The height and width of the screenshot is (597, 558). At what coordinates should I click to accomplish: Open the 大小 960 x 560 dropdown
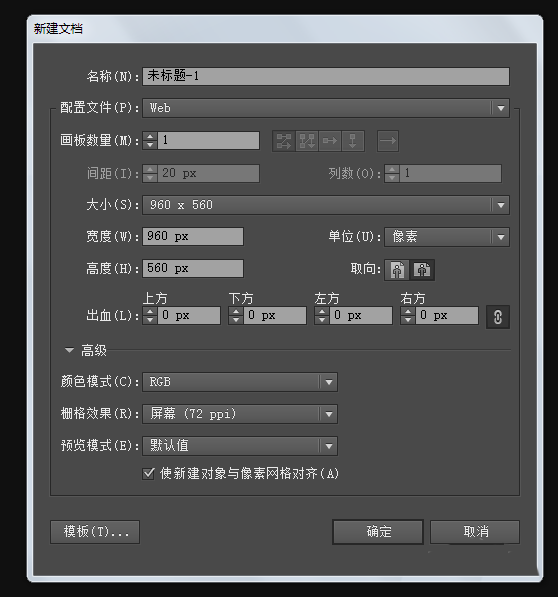[x=326, y=205]
